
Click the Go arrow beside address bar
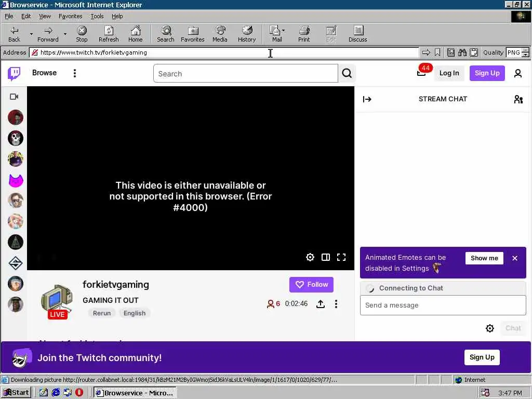pyautogui.click(x=426, y=52)
